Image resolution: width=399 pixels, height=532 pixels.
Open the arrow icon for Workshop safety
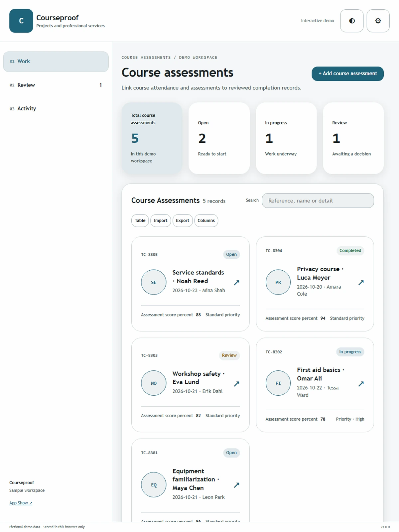[x=236, y=383]
